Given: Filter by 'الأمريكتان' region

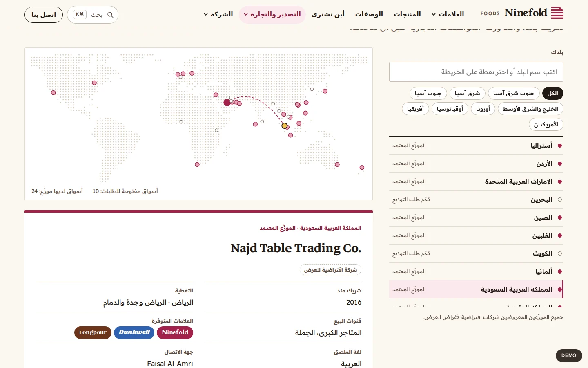Looking at the screenshot, I should 546,124.
